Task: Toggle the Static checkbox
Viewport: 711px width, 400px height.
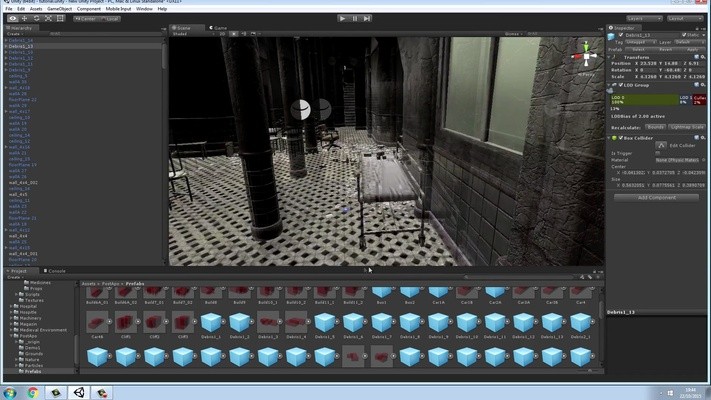Action: [684, 35]
